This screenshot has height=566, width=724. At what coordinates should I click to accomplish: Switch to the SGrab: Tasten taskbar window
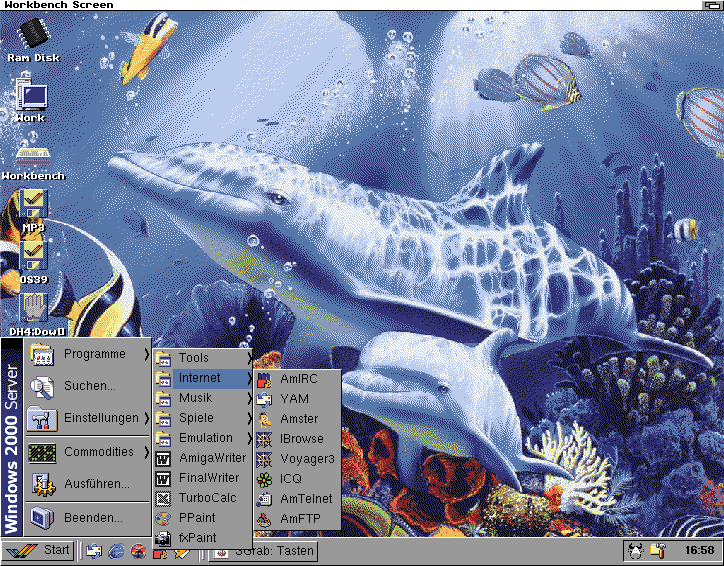point(264,551)
